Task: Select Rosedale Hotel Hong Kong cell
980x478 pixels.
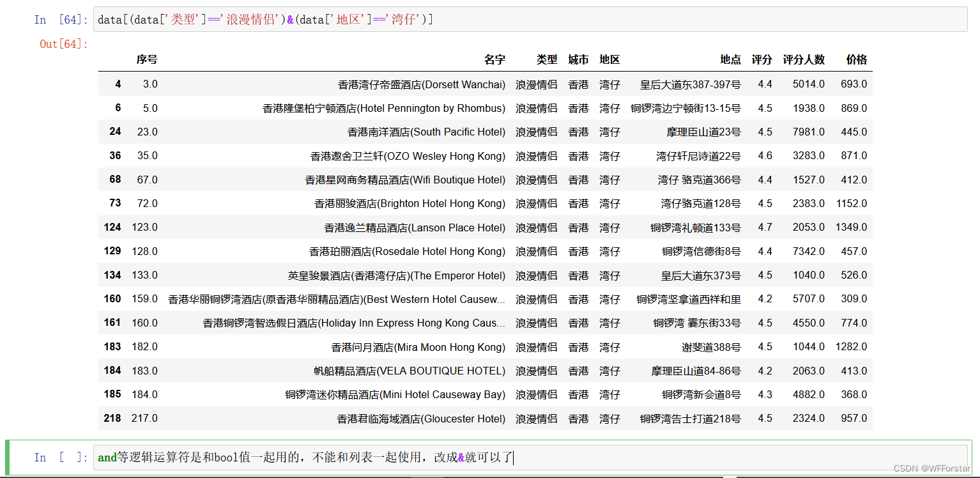Action: [x=407, y=251]
